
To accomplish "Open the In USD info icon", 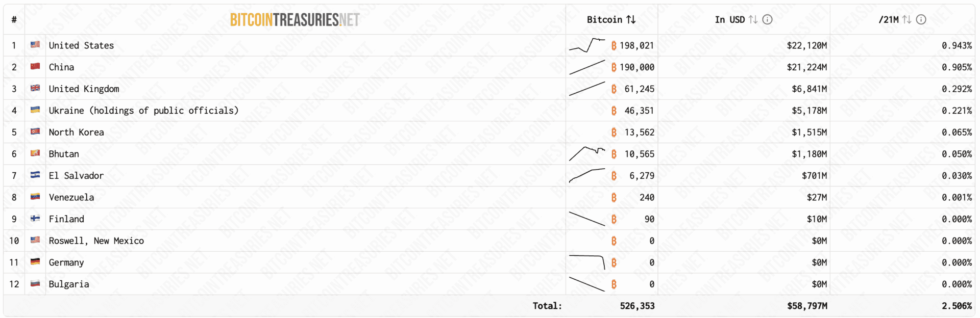I will [x=767, y=19].
